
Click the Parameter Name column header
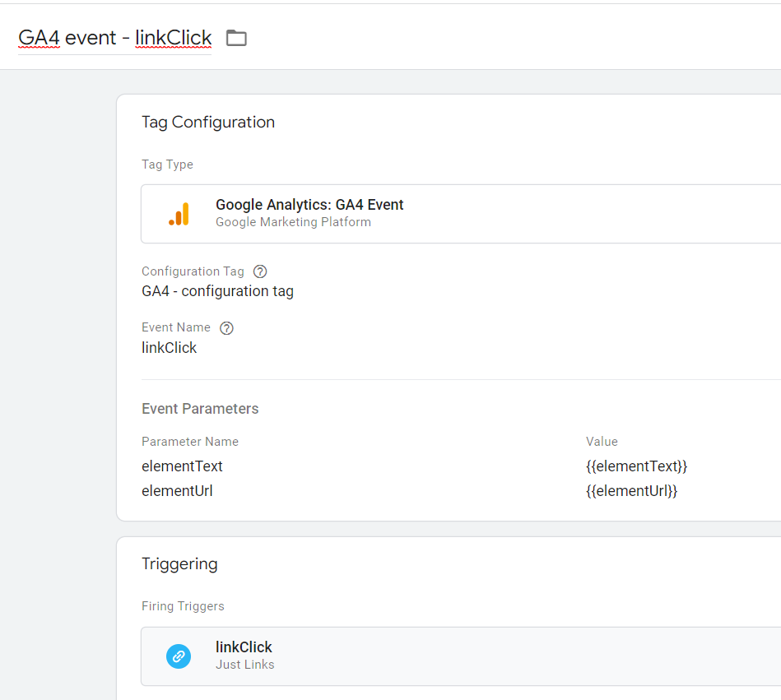pyautogui.click(x=190, y=442)
